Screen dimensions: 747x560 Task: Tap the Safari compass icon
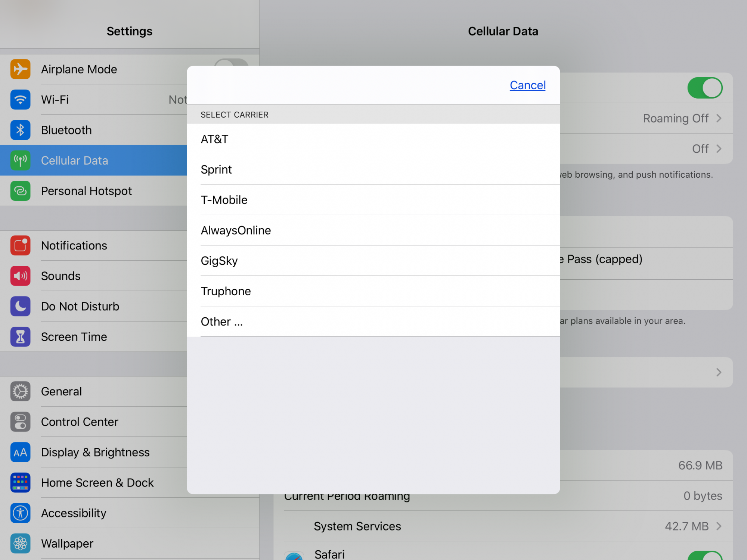[x=294, y=556]
